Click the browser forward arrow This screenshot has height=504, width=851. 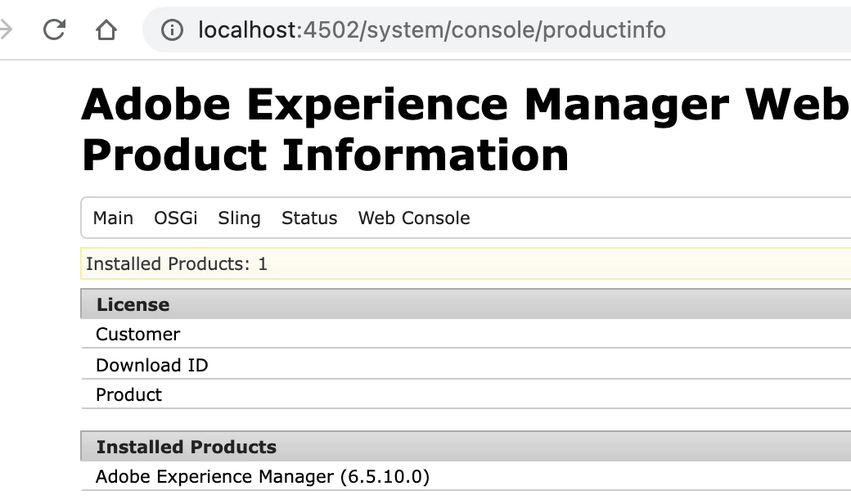[x=7, y=30]
